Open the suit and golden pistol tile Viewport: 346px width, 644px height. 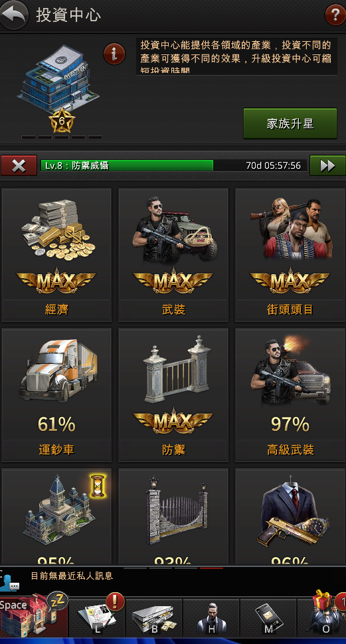tap(290, 517)
